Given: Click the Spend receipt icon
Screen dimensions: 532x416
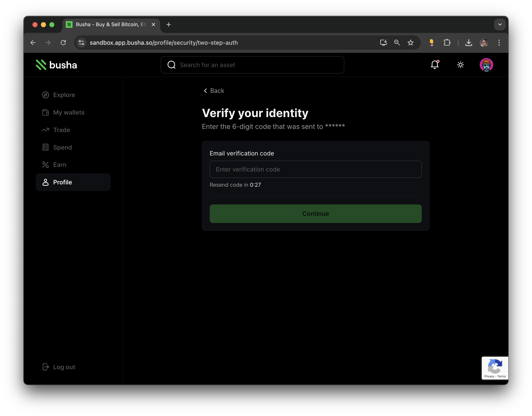Looking at the screenshot, I should (46, 147).
